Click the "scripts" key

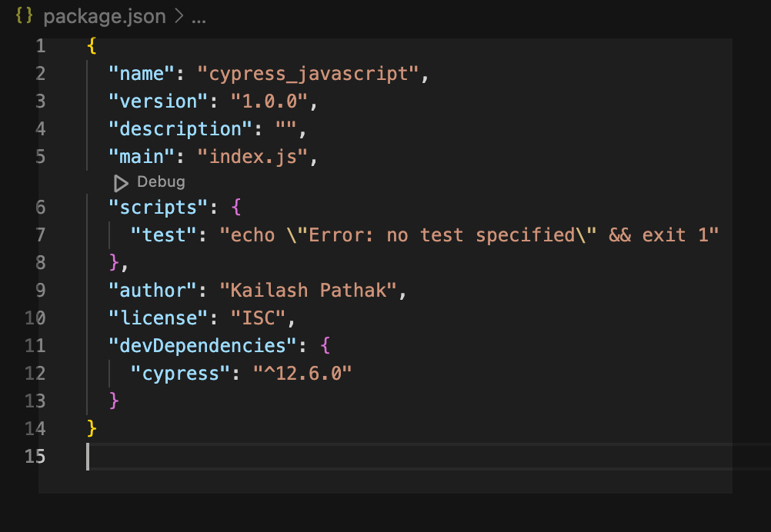coord(153,207)
